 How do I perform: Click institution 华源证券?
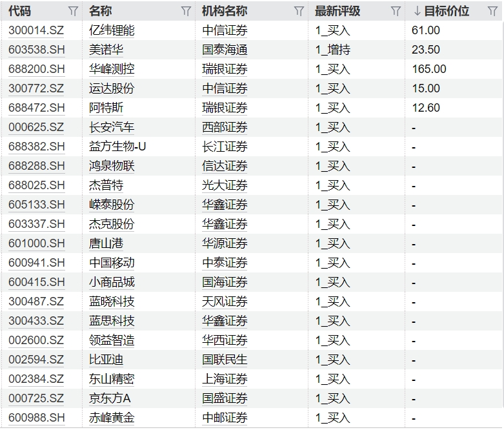(225, 243)
